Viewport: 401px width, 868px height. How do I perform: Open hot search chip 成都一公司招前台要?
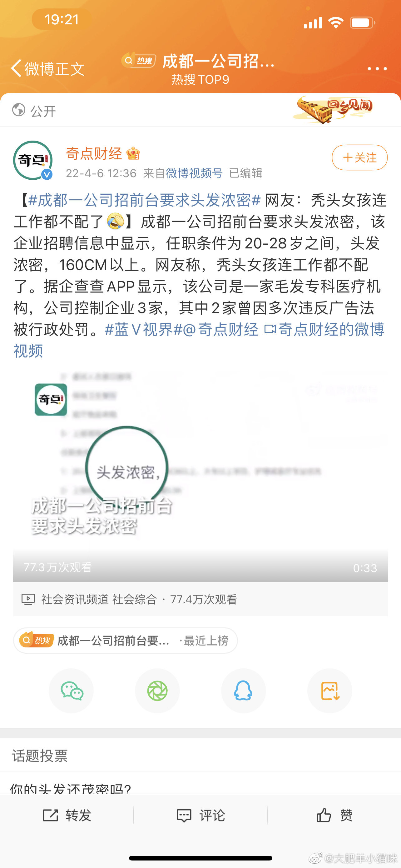(x=125, y=640)
